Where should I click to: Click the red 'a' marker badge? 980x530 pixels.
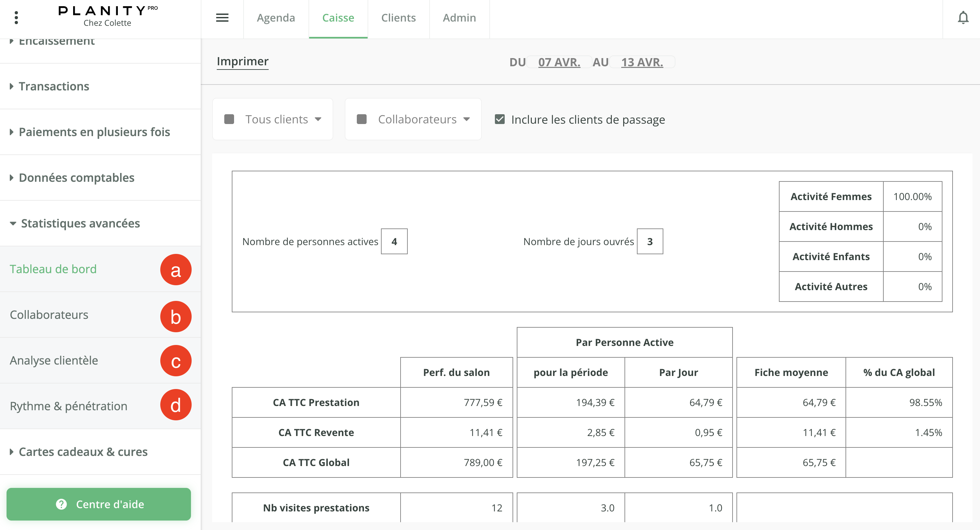point(175,270)
